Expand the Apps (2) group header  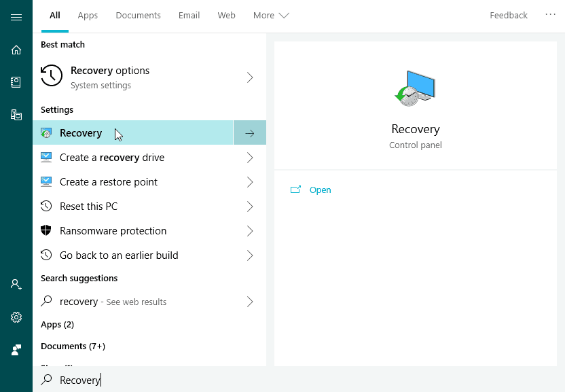(57, 325)
